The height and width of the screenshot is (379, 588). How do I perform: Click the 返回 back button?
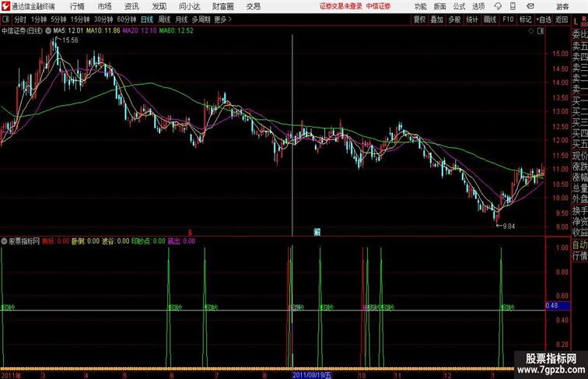click(562, 19)
